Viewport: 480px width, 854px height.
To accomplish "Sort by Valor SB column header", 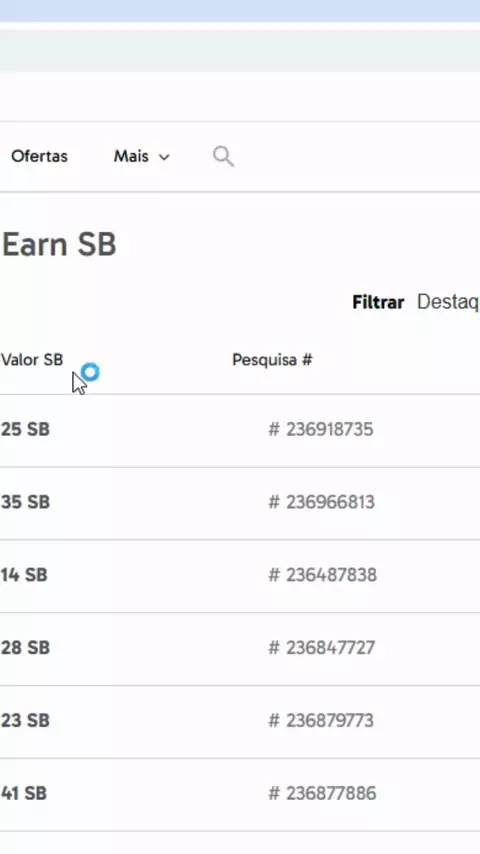I will tap(32, 360).
